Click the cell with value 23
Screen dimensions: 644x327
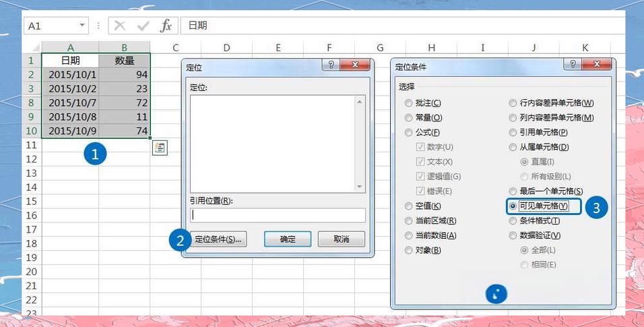pos(125,89)
